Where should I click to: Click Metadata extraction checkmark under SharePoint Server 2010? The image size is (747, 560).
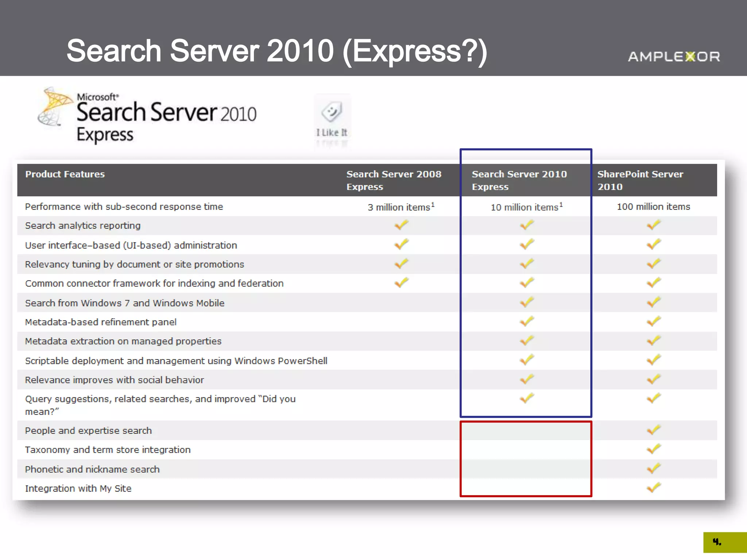[654, 341]
